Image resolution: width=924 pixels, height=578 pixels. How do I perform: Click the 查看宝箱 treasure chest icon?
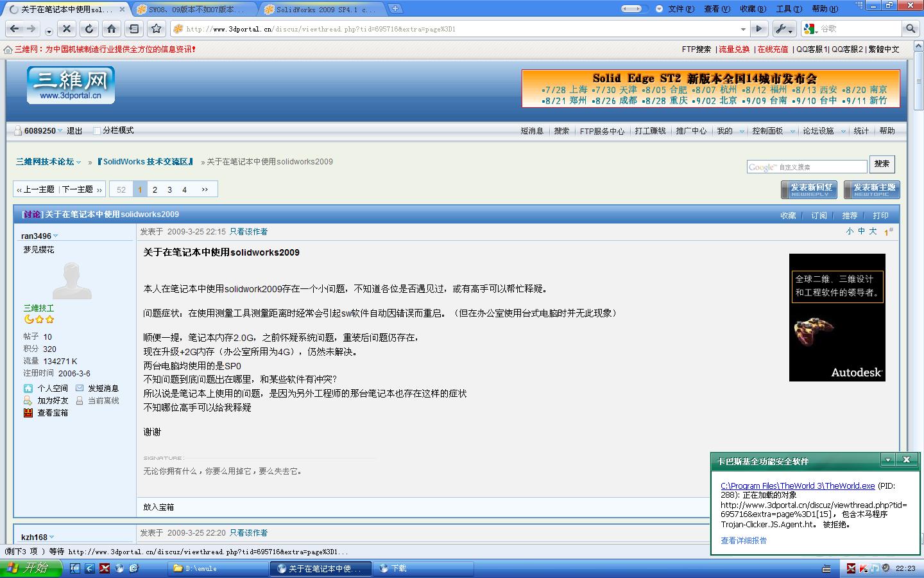[x=28, y=413]
